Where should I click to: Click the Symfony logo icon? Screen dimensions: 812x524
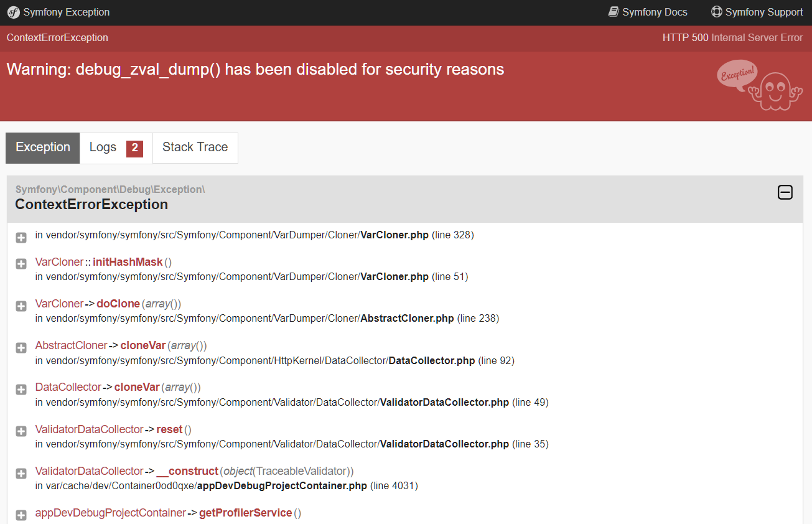tap(13, 12)
